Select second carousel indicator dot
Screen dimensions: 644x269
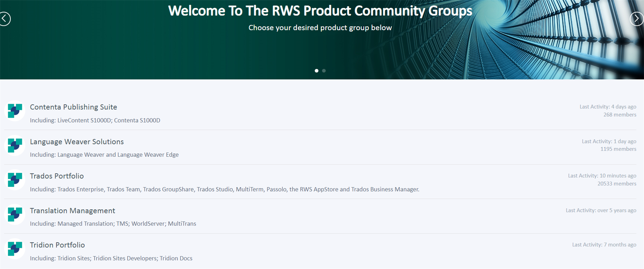point(324,71)
